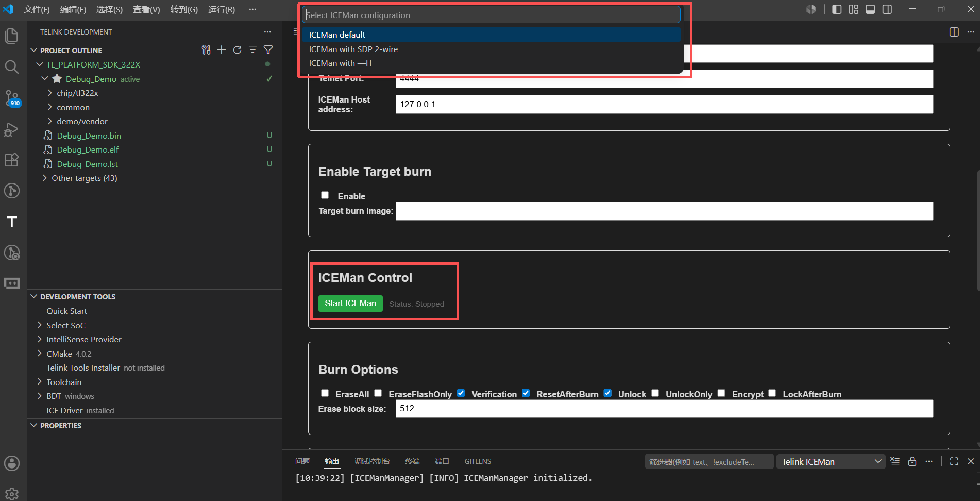The width and height of the screenshot is (980, 501).
Task: Expand the demo/vendor folder
Action: click(50, 121)
